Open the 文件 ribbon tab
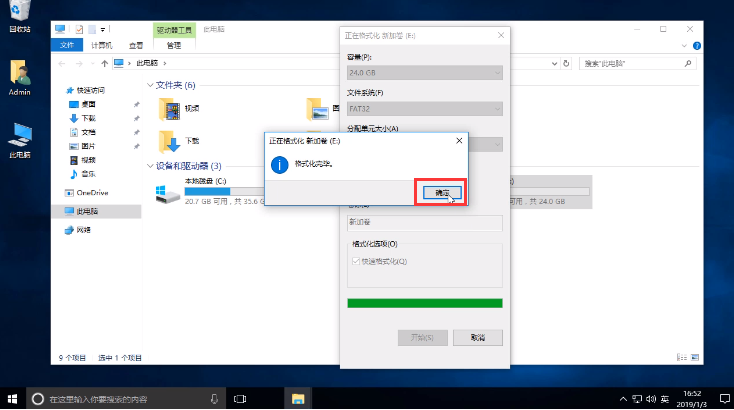 (67, 45)
